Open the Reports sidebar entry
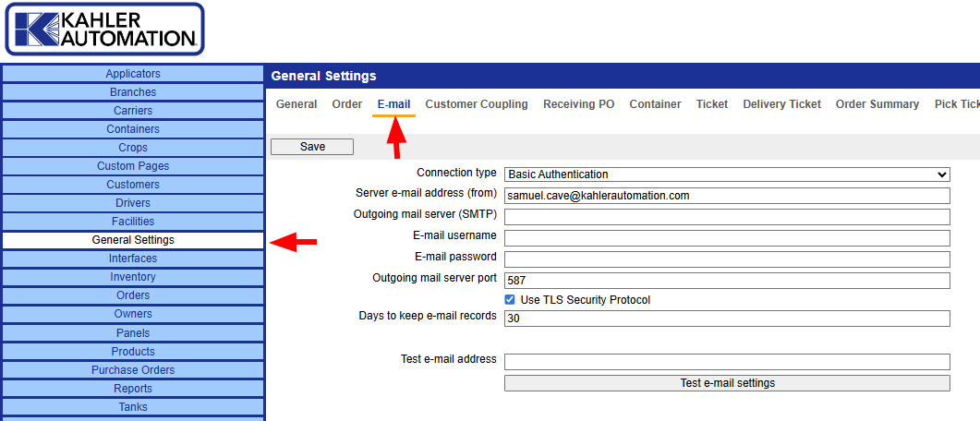980x421 pixels. (x=133, y=389)
